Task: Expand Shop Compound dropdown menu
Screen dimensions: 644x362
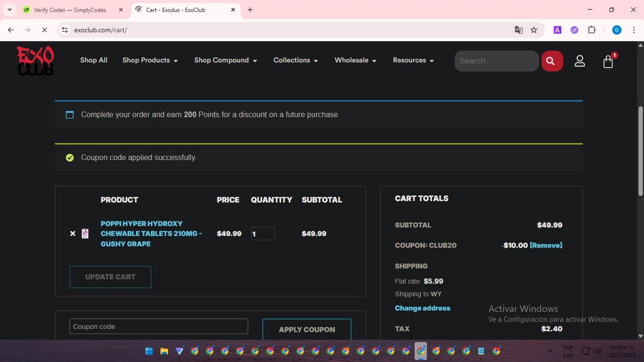Action: [x=225, y=60]
